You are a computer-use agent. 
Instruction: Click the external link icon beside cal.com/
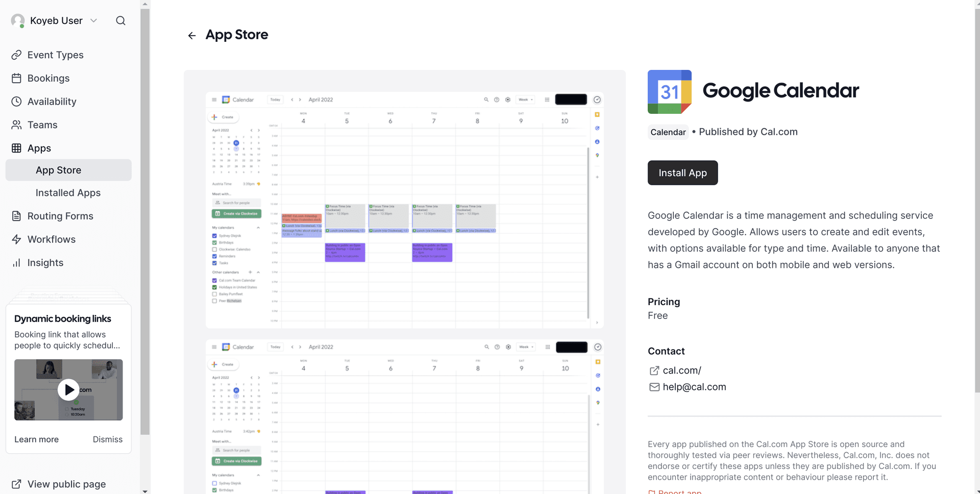[654, 370]
